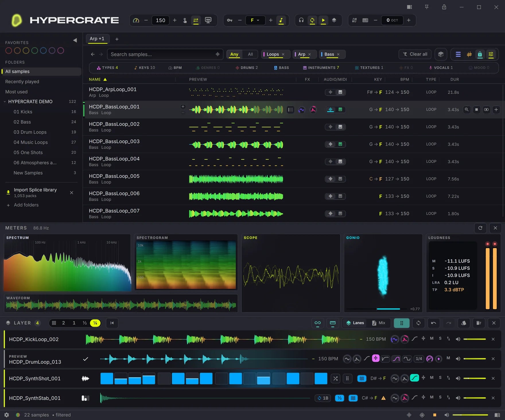Adjust the HCDP_SynthStab_001 volume slider
The height and width of the screenshot is (420, 505).
(x=475, y=398)
